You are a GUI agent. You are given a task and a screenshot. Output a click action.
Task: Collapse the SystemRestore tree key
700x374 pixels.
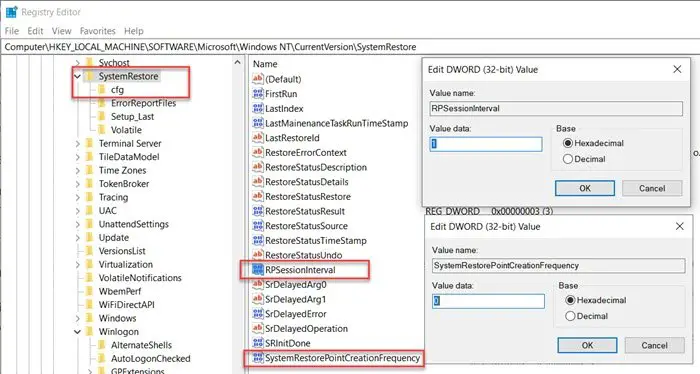77,76
